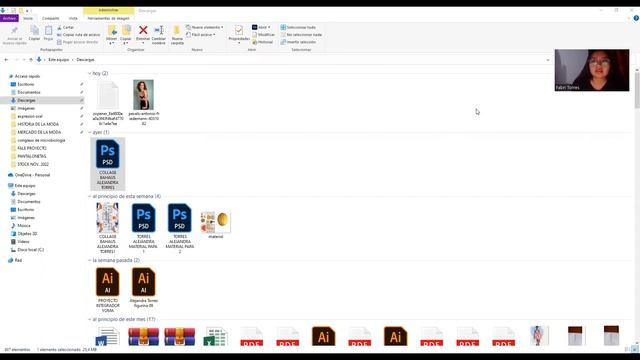Create a Nueva carpeta from the ribbon

click(177, 35)
